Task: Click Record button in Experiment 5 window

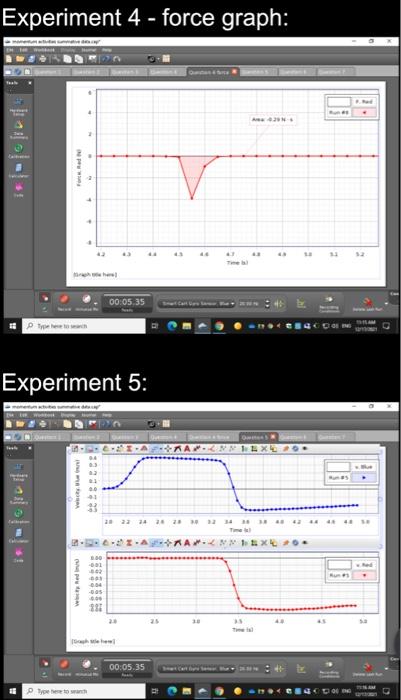Action: pos(64,667)
